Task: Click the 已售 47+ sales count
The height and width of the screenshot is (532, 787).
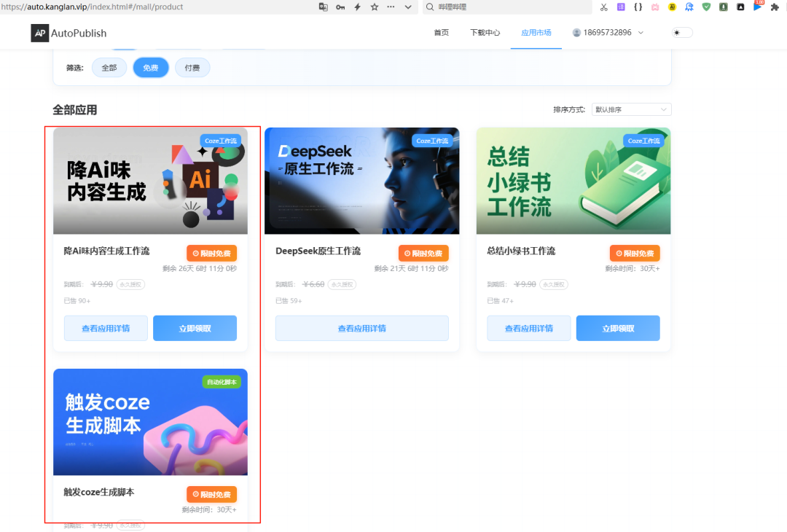Action: (x=500, y=301)
